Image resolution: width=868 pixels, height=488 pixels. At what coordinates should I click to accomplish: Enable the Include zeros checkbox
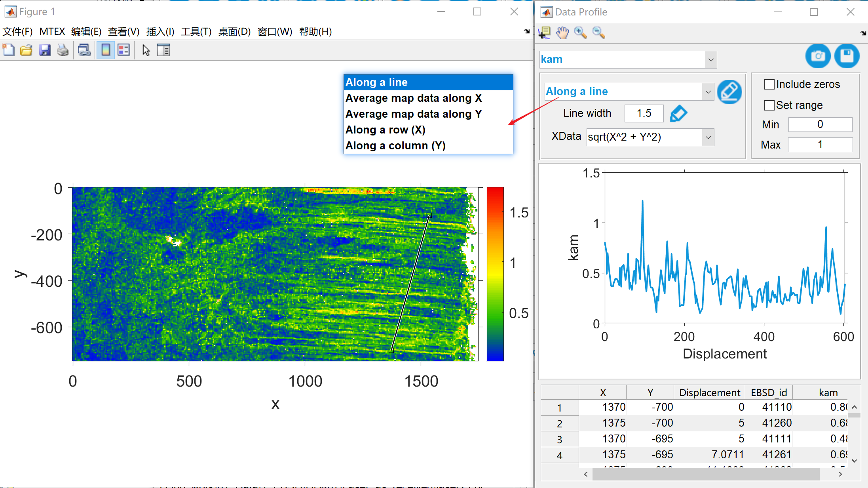tap(769, 84)
